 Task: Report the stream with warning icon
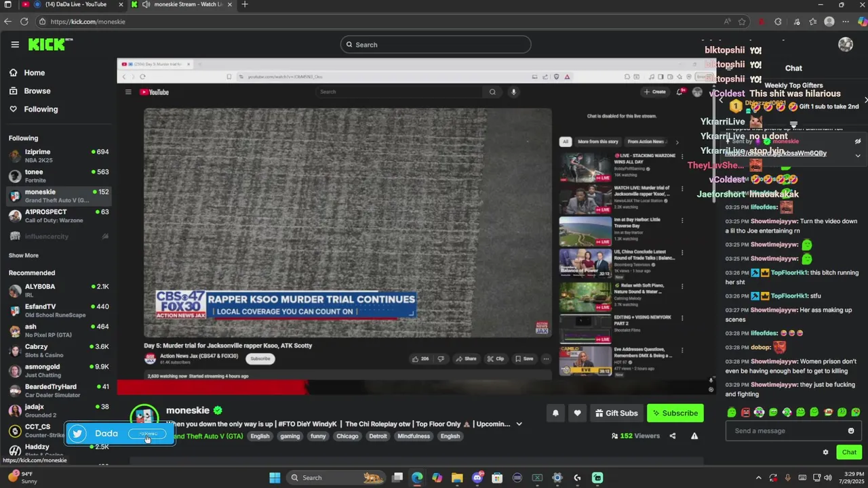(694, 436)
